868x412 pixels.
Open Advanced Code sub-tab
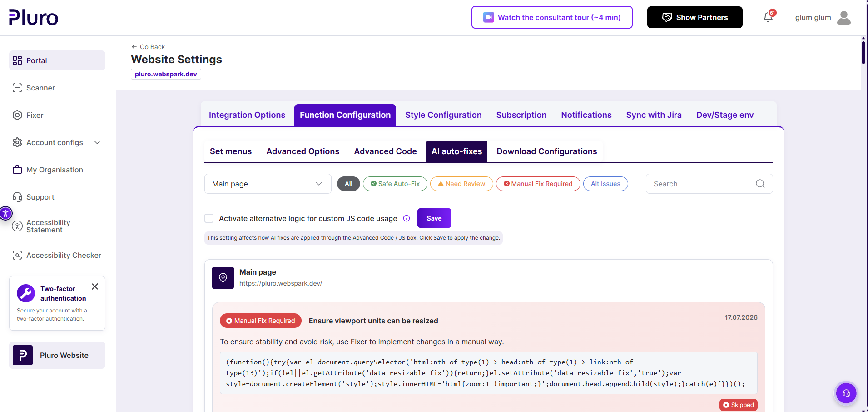click(386, 151)
